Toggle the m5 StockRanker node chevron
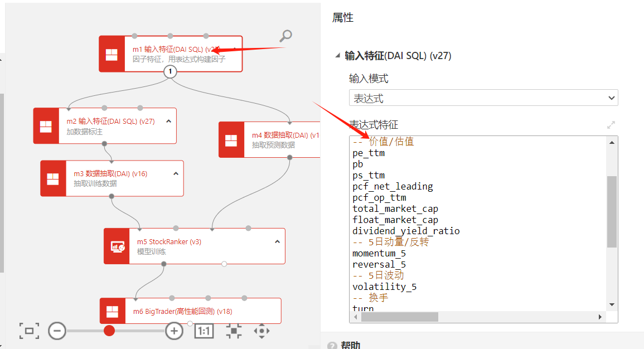The image size is (644, 349). click(x=277, y=242)
